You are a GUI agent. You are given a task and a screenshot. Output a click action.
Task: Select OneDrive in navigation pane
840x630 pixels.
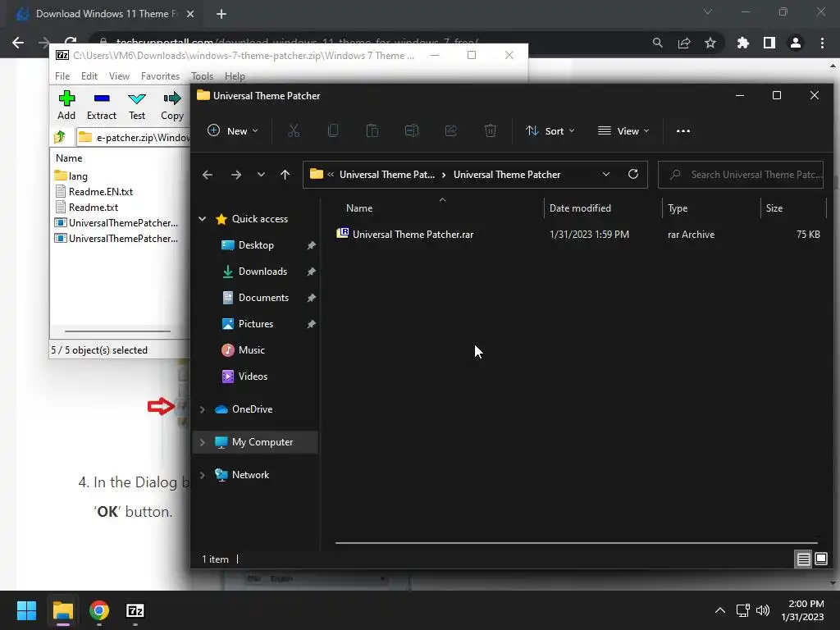coord(252,409)
